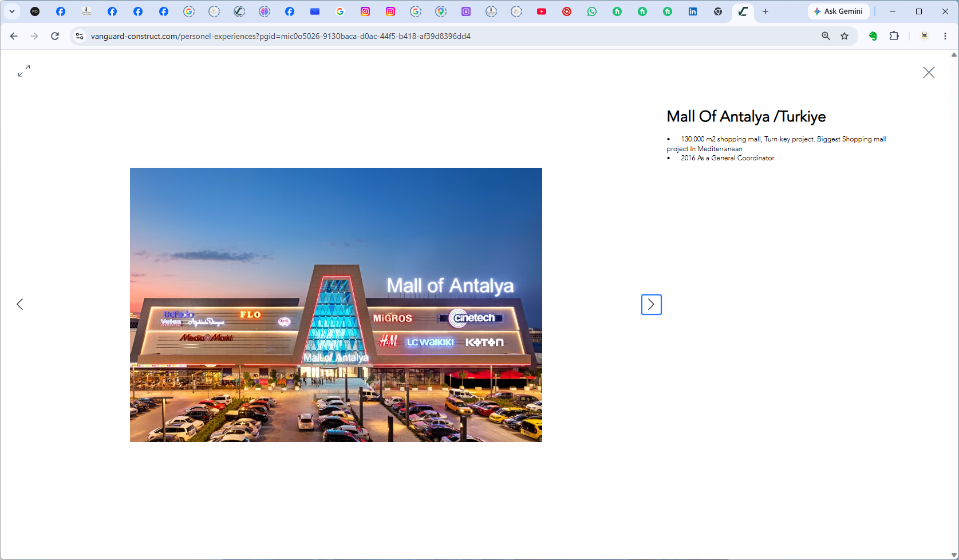Switch to the purple download icon tab
959x560 pixels.
click(x=466, y=11)
